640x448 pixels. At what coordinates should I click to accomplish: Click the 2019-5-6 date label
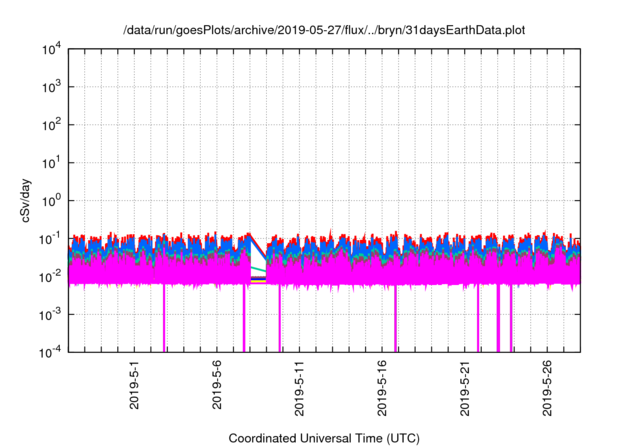click(217, 385)
